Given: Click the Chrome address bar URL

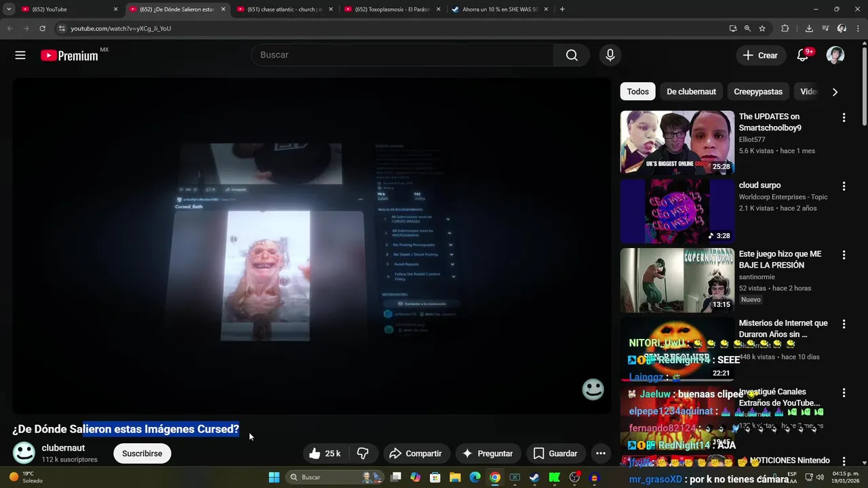Looking at the screenshot, I should click(x=121, y=28).
